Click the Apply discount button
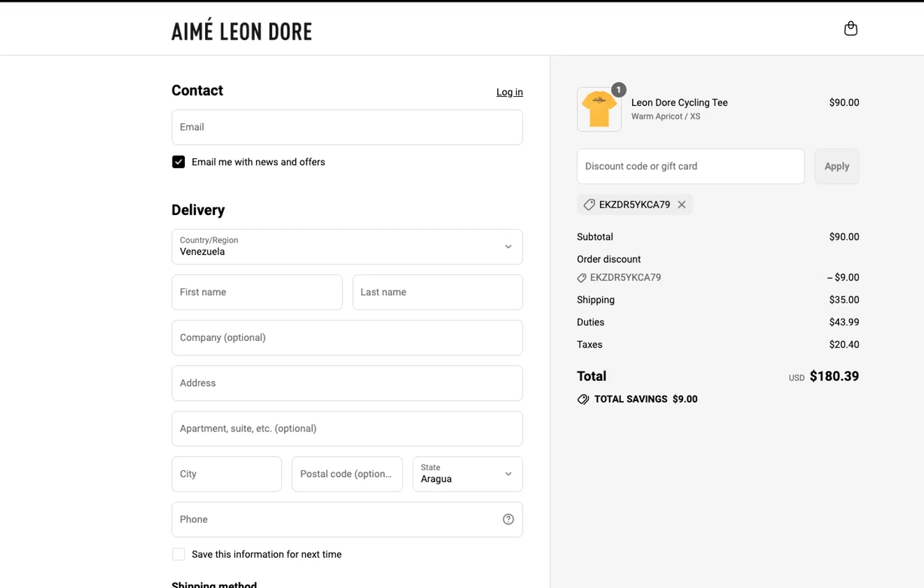924x588 pixels. pos(837,166)
